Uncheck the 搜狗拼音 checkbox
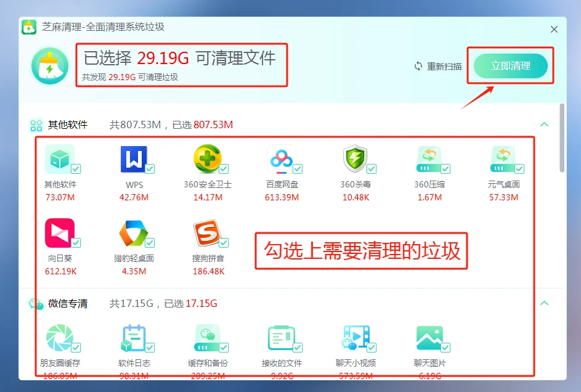Viewport: 581px width, 392px height. 224,243
